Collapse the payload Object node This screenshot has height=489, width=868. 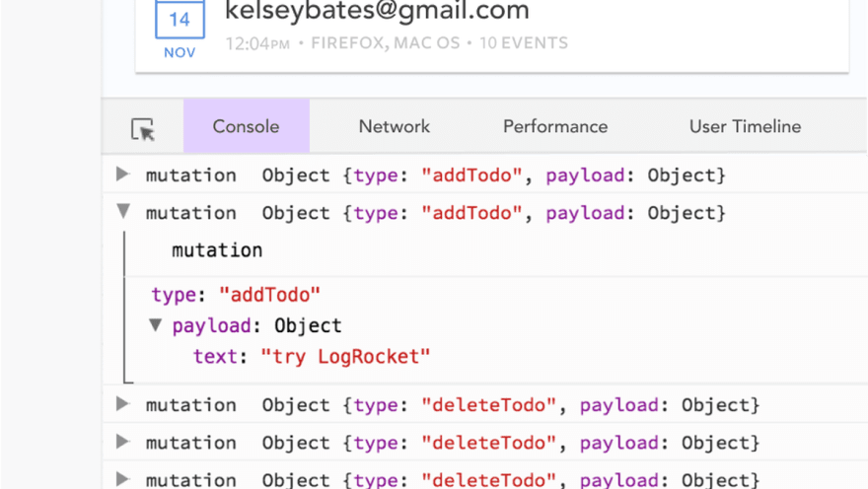click(x=156, y=324)
